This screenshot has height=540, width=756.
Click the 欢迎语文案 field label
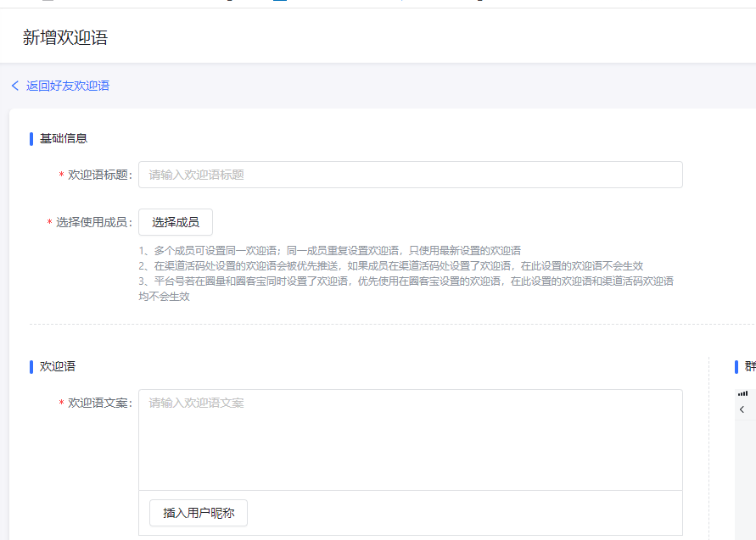pyautogui.click(x=99, y=403)
